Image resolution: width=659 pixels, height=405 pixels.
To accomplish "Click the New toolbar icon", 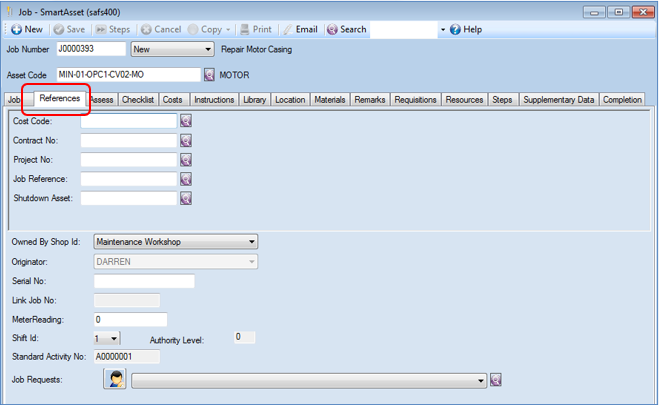I will click(16, 29).
